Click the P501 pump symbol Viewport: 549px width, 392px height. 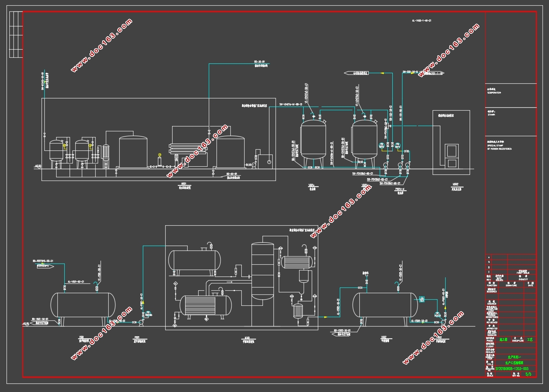pos(141,322)
